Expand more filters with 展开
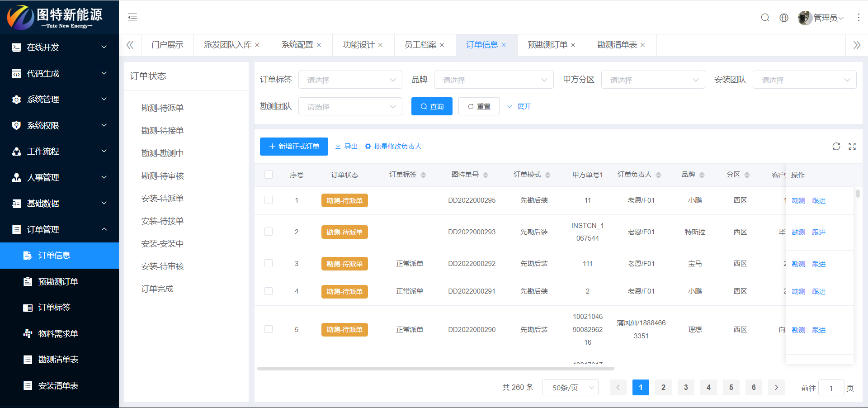 [519, 107]
